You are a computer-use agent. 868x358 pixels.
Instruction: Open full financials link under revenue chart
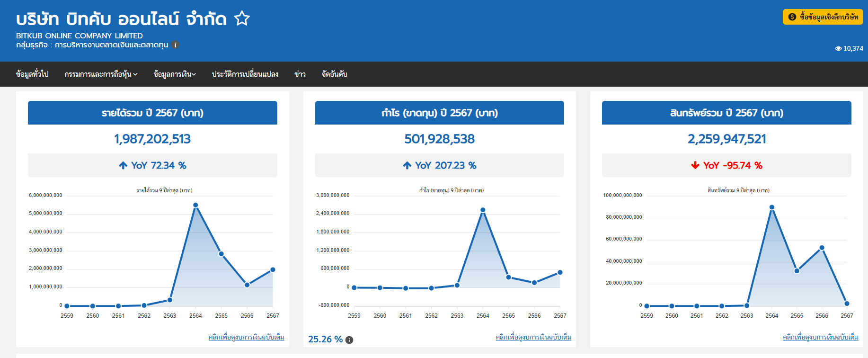(246, 337)
